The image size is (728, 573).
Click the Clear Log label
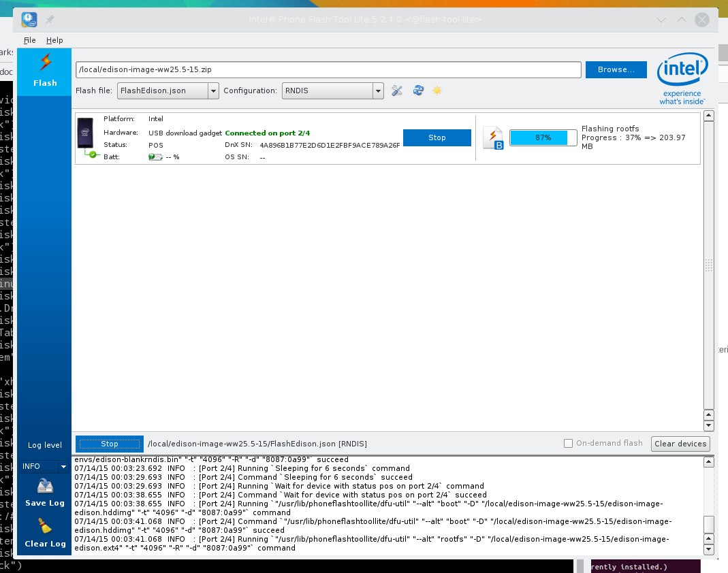point(45,544)
